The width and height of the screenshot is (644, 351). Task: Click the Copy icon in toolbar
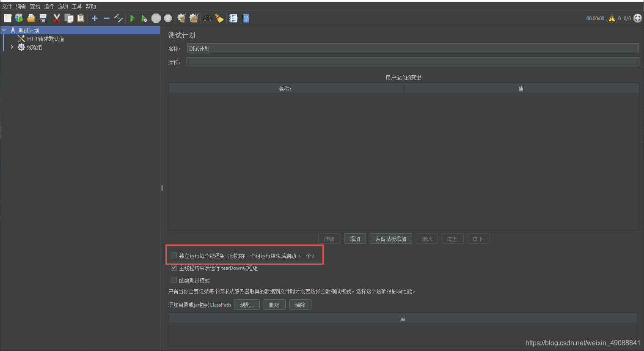tap(69, 18)
